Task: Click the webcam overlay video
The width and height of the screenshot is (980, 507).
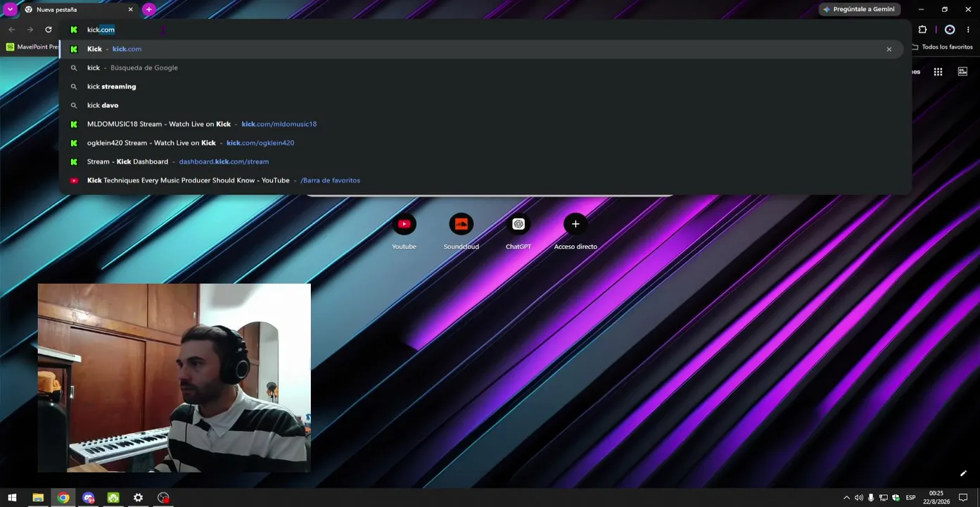Action: click(174, 378)
